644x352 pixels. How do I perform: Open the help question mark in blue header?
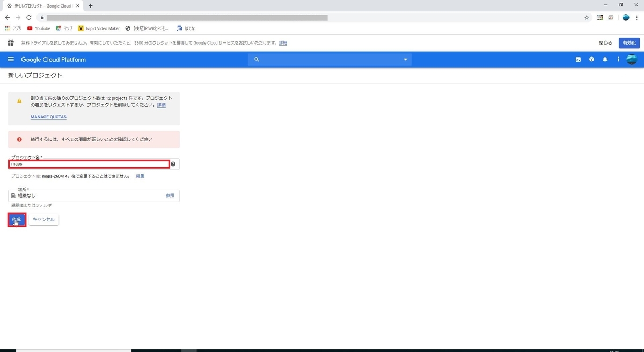(591, 60)
